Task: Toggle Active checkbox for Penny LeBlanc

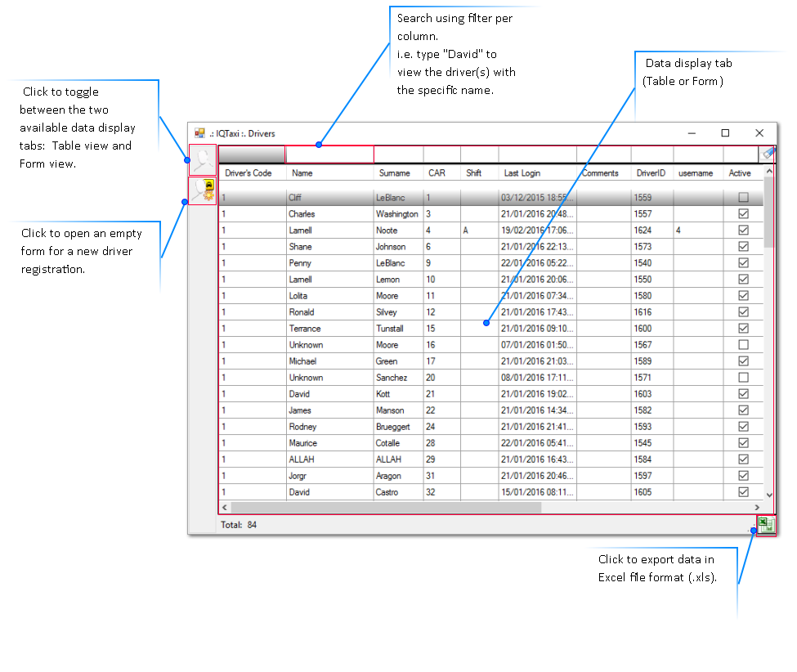Action: [x=743, y=262]
